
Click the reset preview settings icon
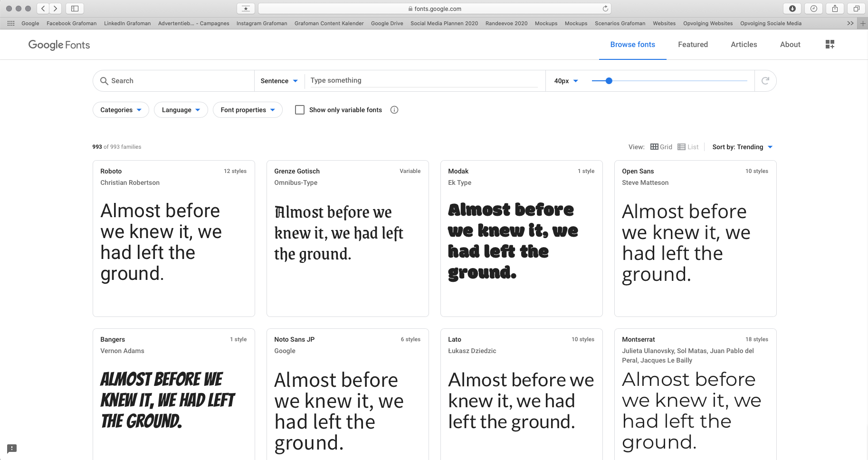click(x=765, y=81)
